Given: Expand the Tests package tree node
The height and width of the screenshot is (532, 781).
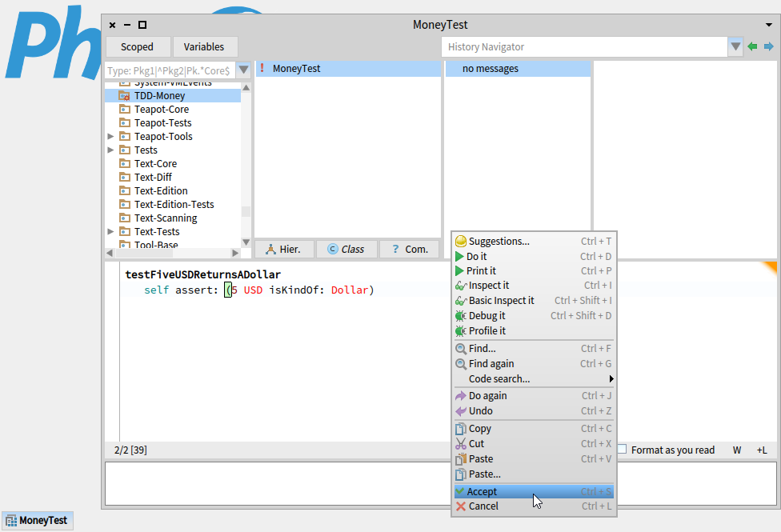Looking at the screenshot, I should [x=110, y=150].
